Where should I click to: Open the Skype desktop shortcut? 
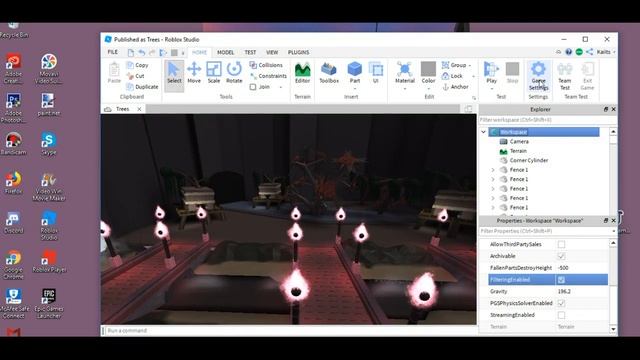(x=49, y=144)
